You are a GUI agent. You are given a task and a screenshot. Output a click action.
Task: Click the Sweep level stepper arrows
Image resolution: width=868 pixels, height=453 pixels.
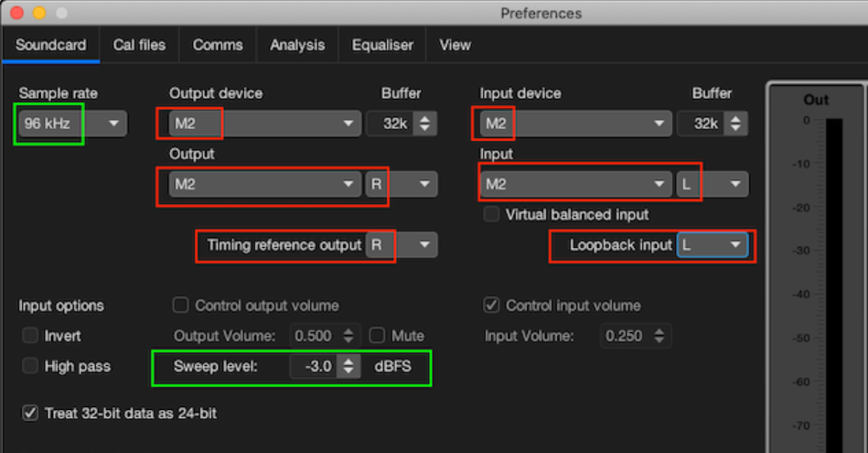348,366
